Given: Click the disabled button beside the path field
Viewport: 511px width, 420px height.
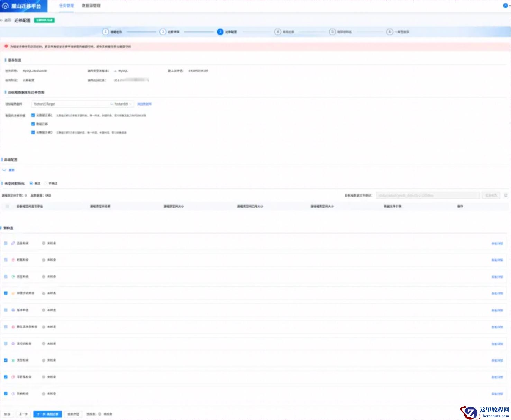Looking at the screenshot, I should coord(491,195).
